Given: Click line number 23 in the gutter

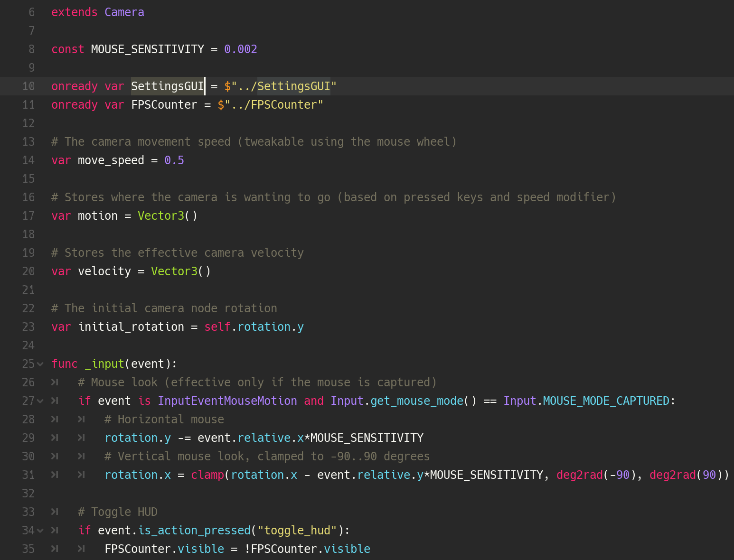Looking at the screenshot, I should (28, 327).
